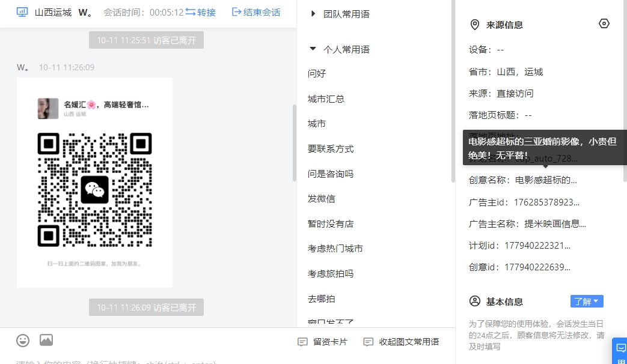Click the 广告主id 176285378923... value
627x364 pixels.
point(546,202)
